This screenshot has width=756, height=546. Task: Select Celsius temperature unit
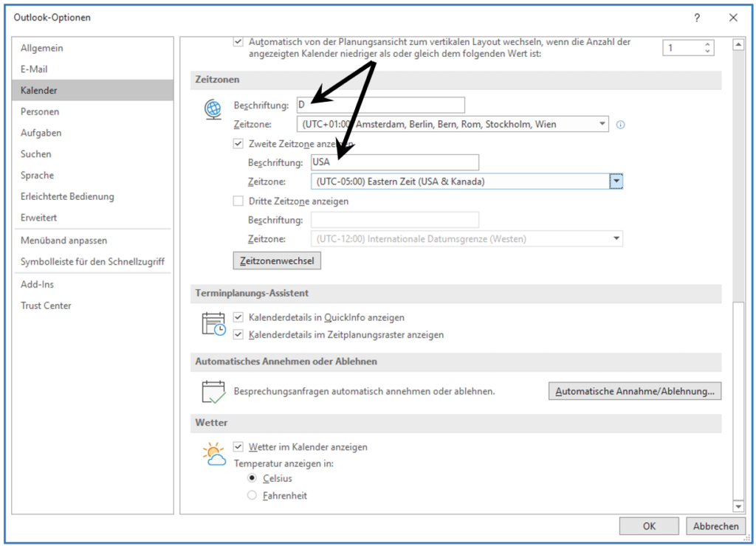(x=252, y=478)
